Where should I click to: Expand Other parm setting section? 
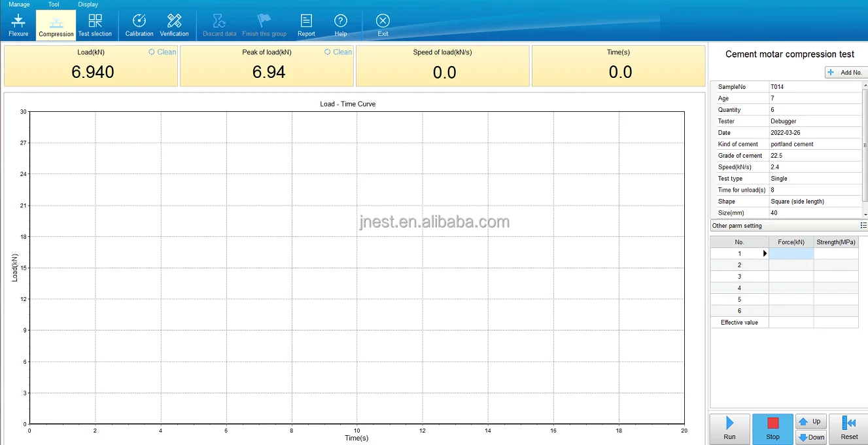coord(863,226)
